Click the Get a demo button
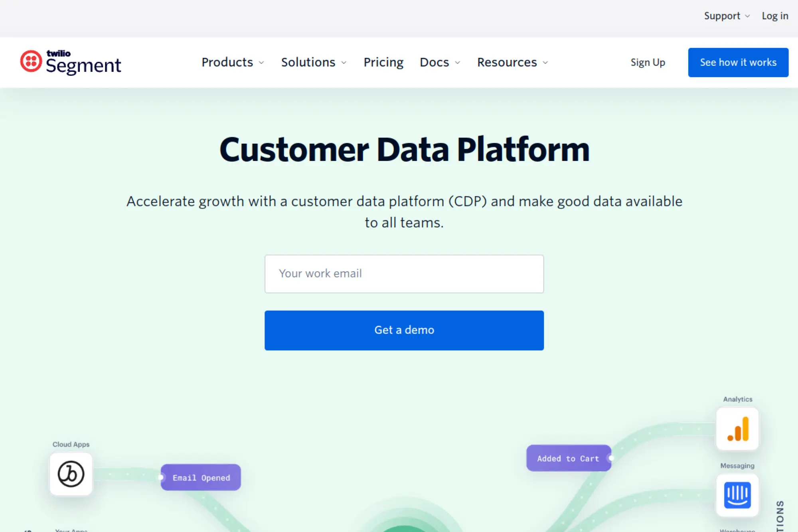798x532 pixels. [404, 330]
